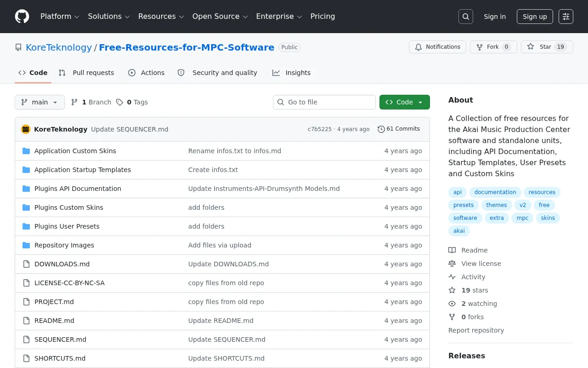This screenshot has height=368, width=588.
Task: Open the Releases section heading
Action: (467, 356)
